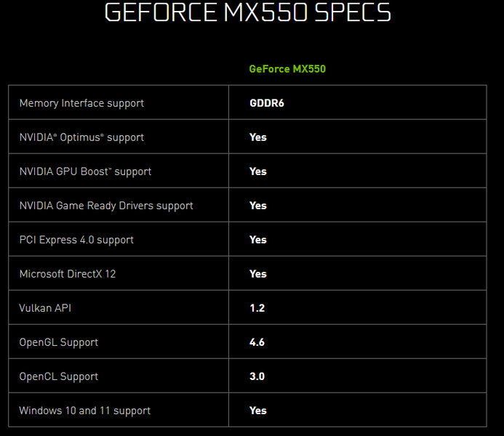Click Yes value for Optimus support
The width and height of the screenshot is (504, 436).
point(258,137)
